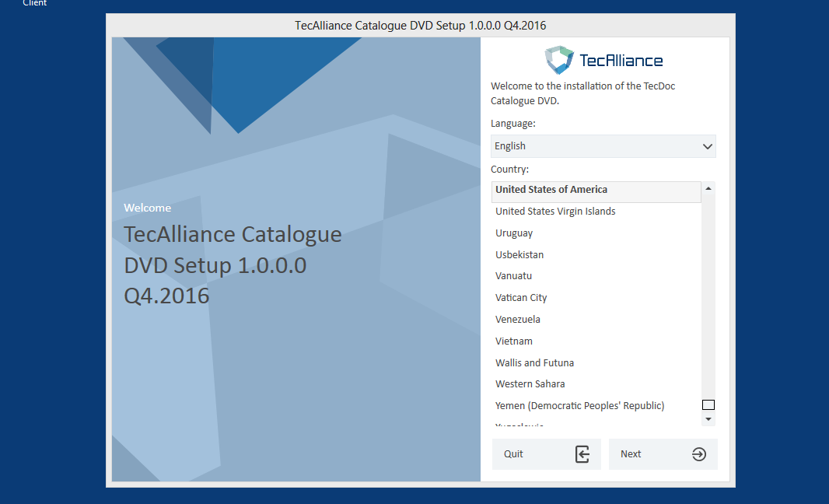The height and width of the screenshot is (504, 829).
Task: Click the installer window title text
Action: point(420,26)
